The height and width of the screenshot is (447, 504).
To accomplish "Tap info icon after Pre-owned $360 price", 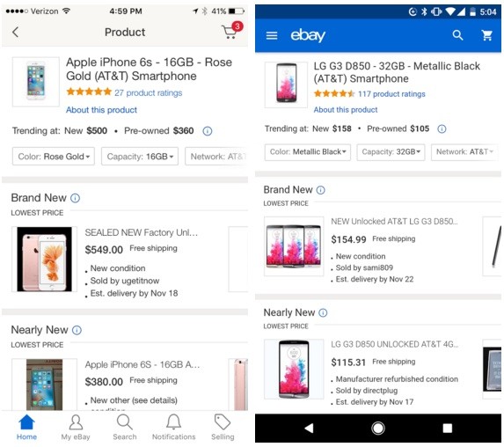I will click(x=208, y=131).
